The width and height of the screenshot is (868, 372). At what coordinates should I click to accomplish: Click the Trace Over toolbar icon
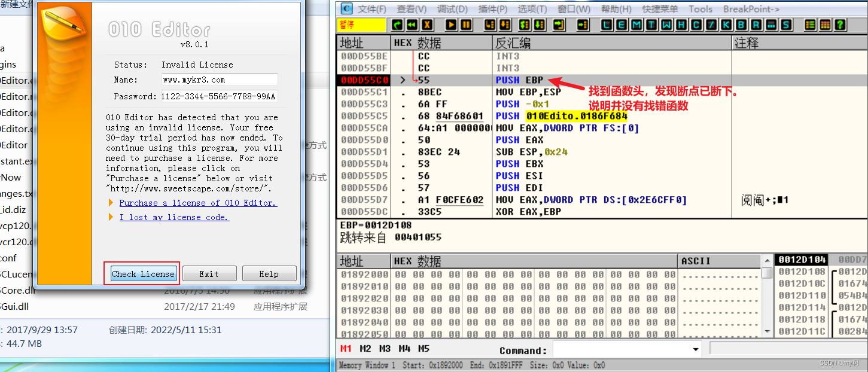539,25
